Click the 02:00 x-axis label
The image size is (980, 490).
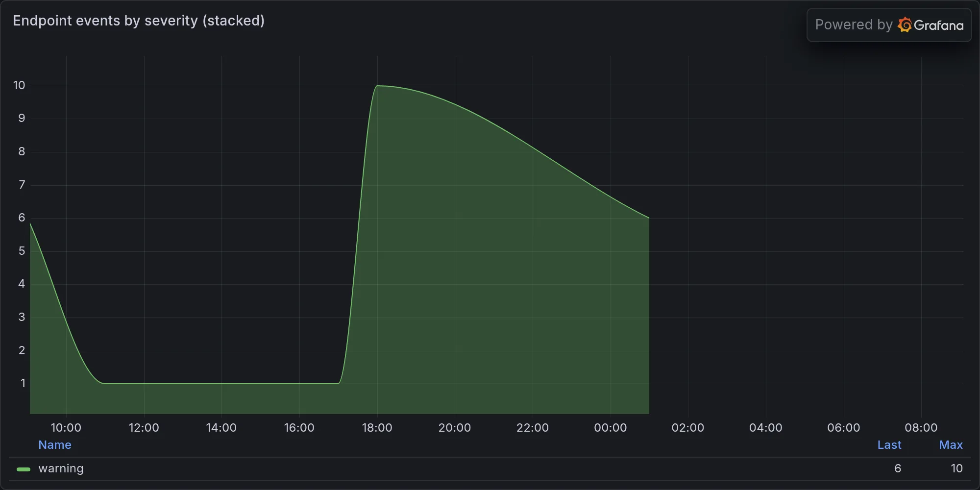688,428
